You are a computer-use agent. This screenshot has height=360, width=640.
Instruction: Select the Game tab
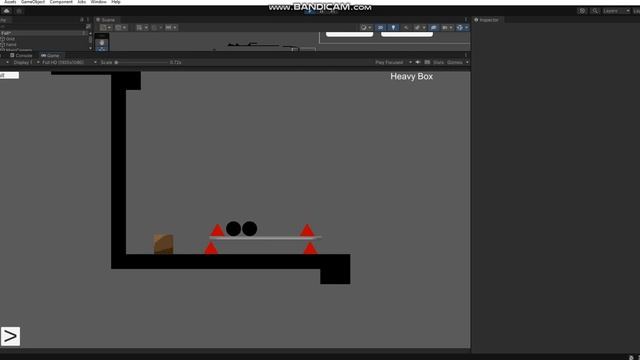50,56
